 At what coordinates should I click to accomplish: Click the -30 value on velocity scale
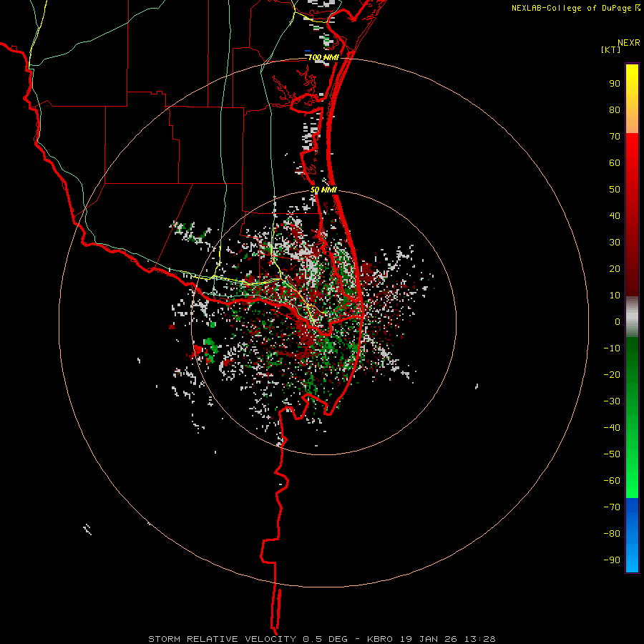pos(612,401)
